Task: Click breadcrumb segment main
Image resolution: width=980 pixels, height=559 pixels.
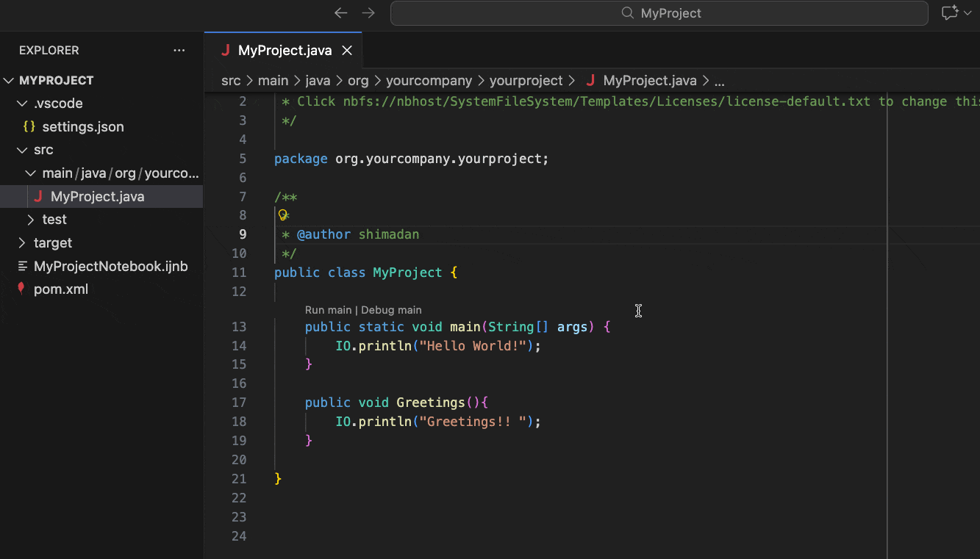Action: pos(273,81)
